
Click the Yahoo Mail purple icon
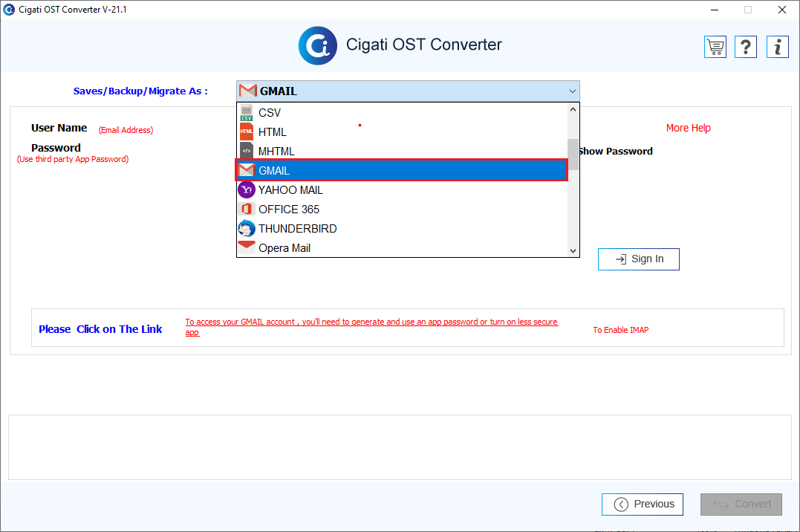[247, 190]
